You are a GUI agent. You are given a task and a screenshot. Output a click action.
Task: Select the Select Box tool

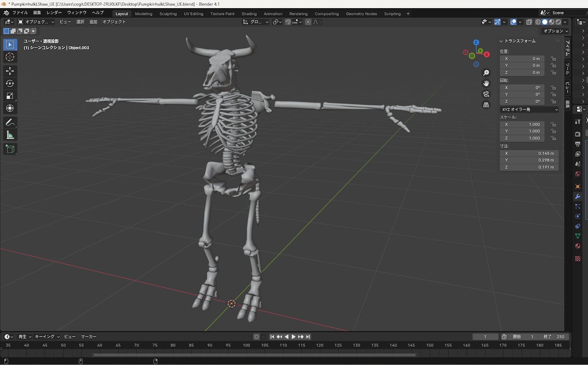pos(10,44)
